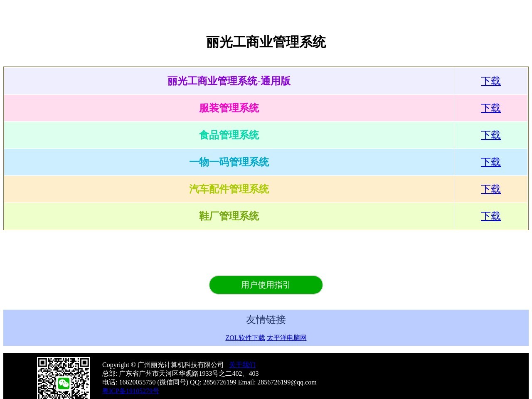Visit the ZOL软件下载 link

[x=245, y=338]
